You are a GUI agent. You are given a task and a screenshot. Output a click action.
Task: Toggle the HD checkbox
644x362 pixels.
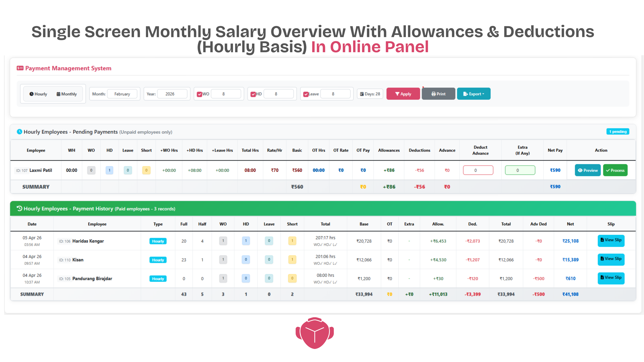(x=253, y=94)
